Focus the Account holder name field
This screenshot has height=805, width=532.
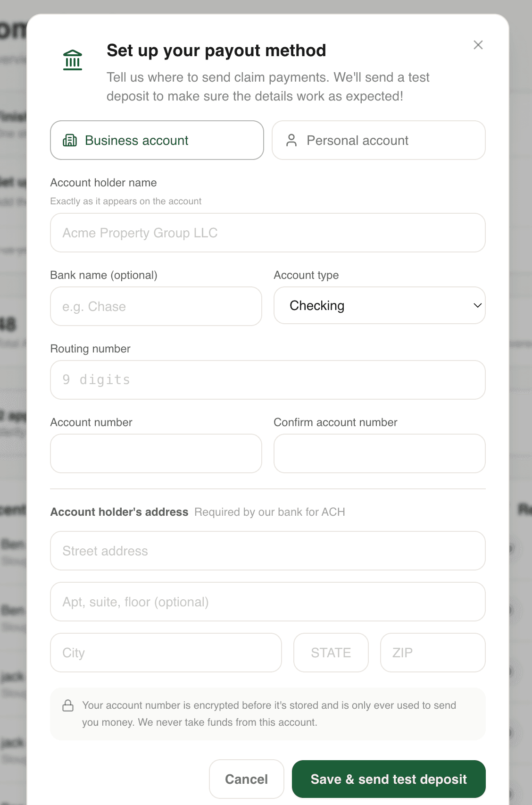268,233
